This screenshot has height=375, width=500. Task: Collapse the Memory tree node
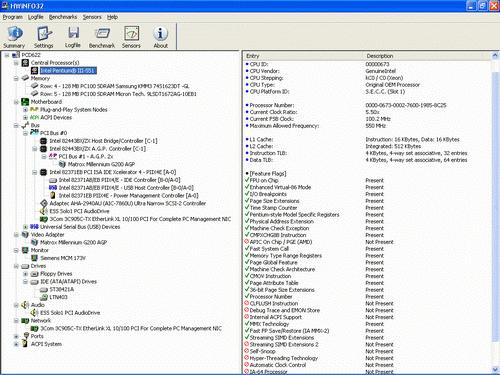[16, 79]
